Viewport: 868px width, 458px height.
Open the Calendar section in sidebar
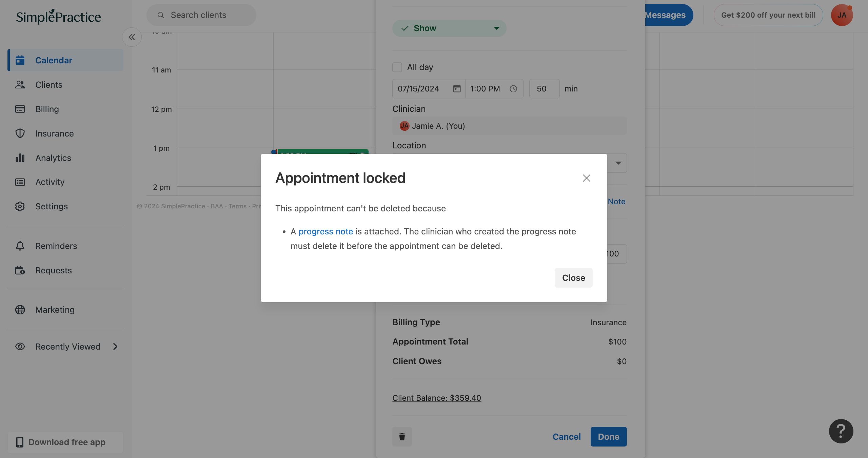tap(66, 60)
